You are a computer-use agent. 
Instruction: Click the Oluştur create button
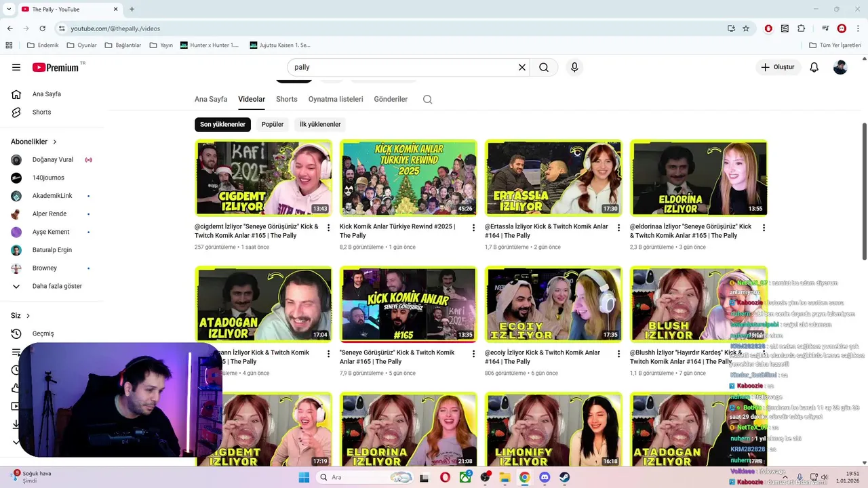point(778,67)
